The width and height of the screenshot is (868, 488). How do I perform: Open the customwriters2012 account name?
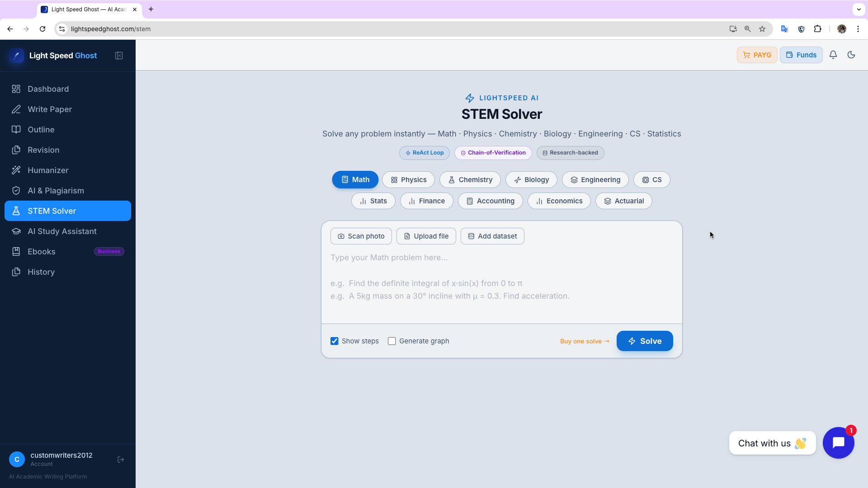(x=61, y=455)
